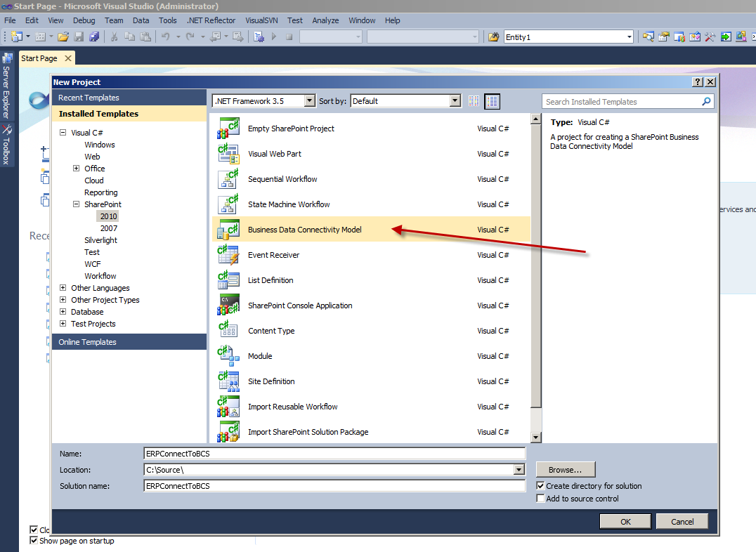756x552 pixels.
Task: Expand the Other Languages node
Action: click(63, 288)
